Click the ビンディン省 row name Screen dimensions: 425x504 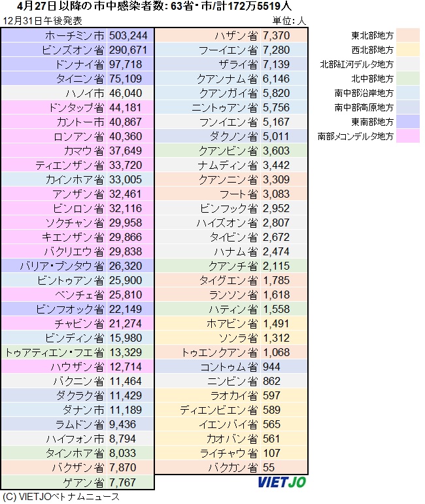[x=75, y=338]
